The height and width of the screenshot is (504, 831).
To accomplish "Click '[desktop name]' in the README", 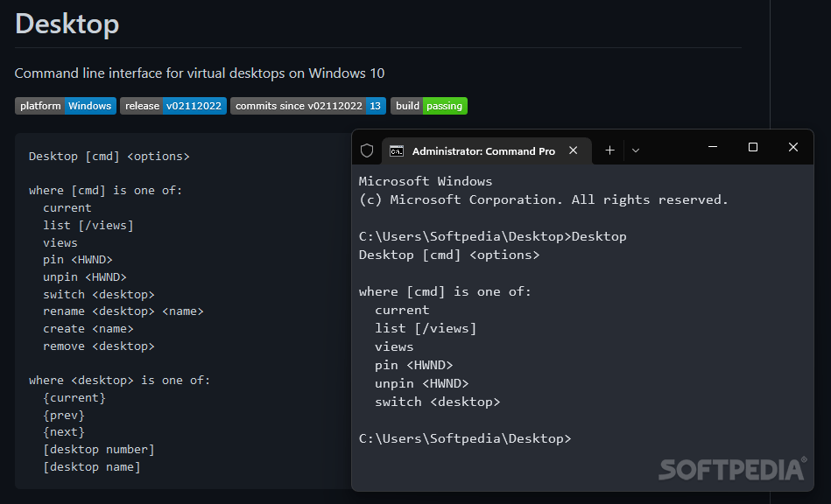I will (92, 467).
